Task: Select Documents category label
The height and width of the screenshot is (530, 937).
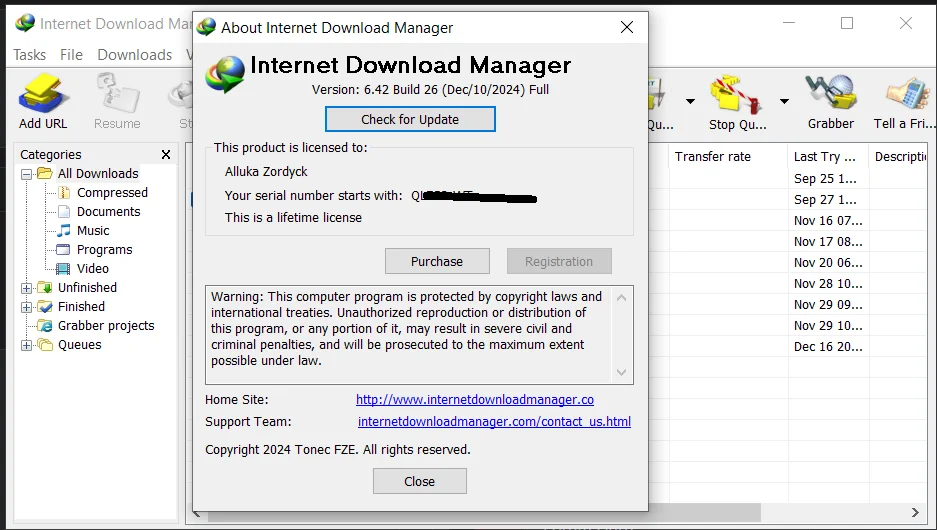Action: (108, 212)
